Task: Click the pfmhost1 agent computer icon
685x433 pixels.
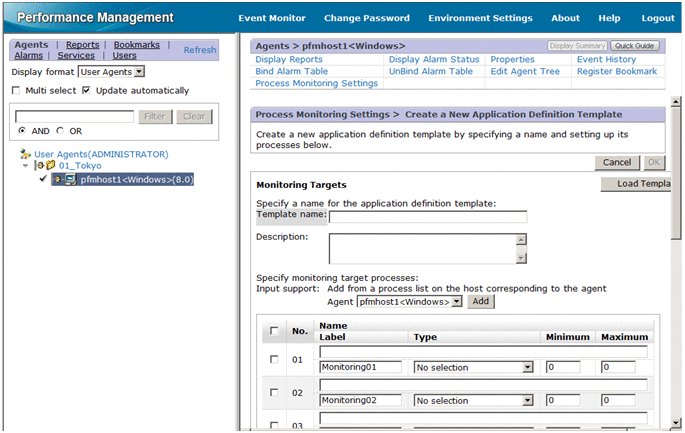Action: (x=70, y=180)
